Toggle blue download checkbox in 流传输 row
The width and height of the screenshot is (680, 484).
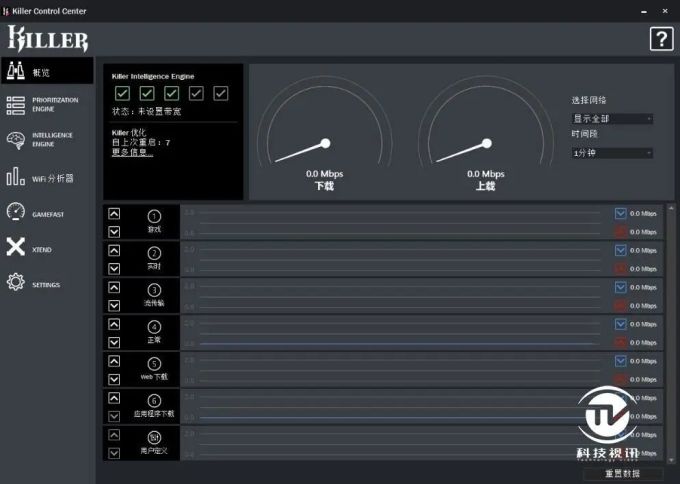tap(621, 287)
